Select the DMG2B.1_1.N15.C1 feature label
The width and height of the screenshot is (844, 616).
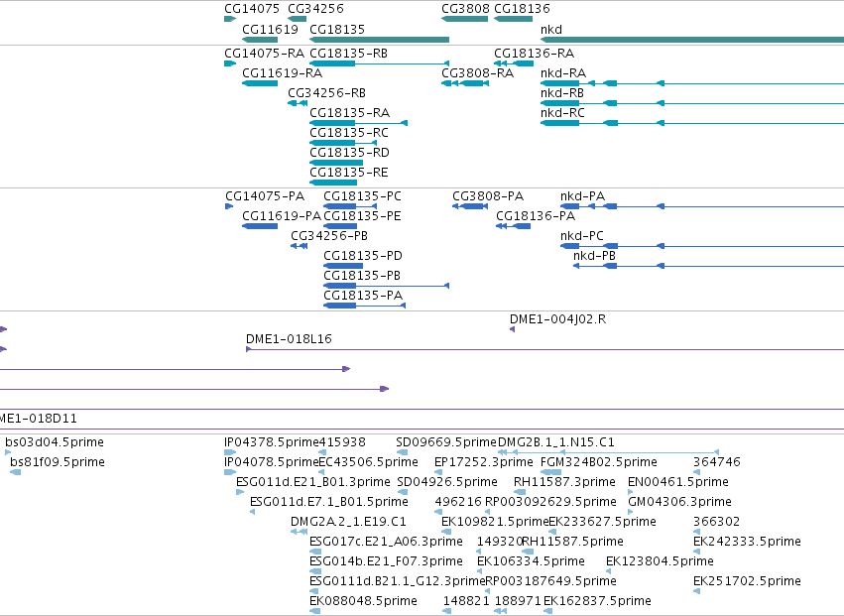pos(556,442)
